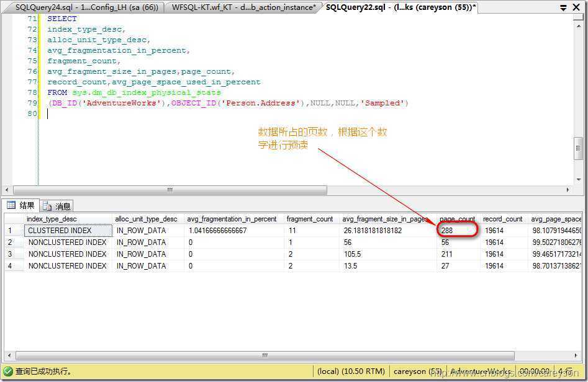
Task: Select the page_count value 288
Action: (x=458, y=231)
